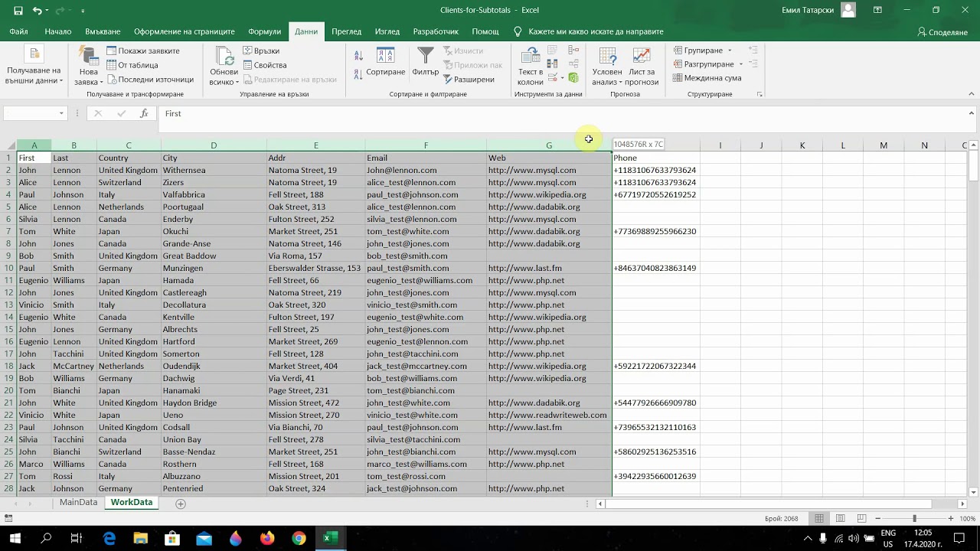980x551 pixels.
Task: Switch to the Формули tab
Action: 265,31
